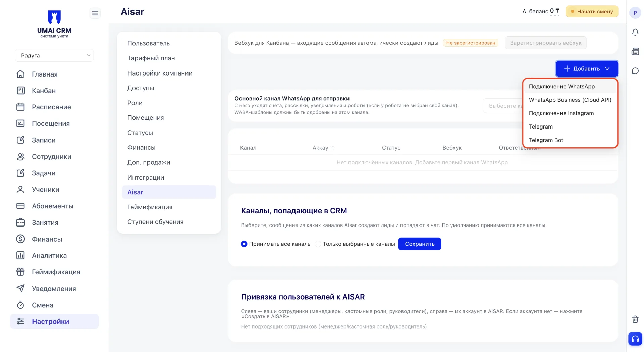Open the main WhatsApp channel selector
Screen dimensions: 644x352
pos(503,106)
